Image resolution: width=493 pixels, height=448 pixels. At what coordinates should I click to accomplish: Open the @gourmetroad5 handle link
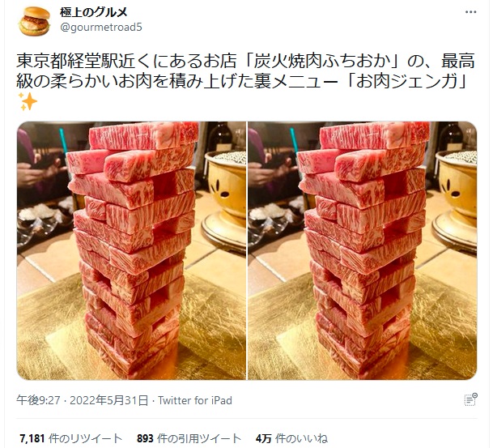click(x=101, y=28)
